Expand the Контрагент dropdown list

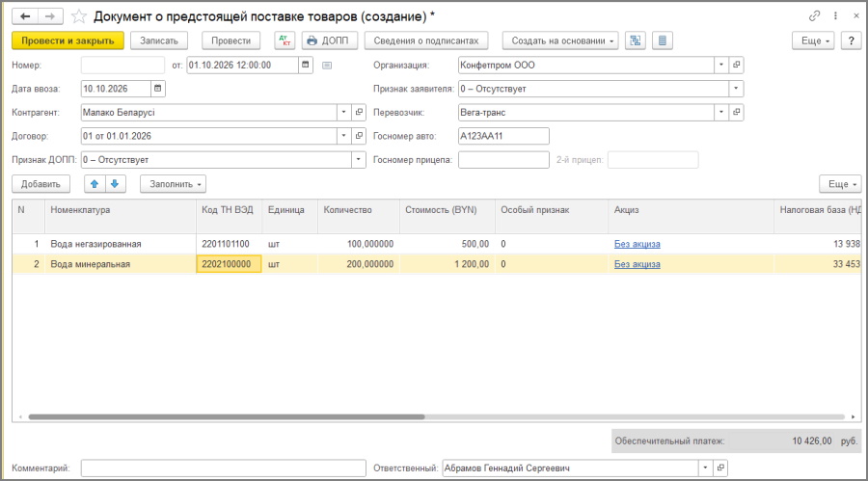tap(343, 113)
